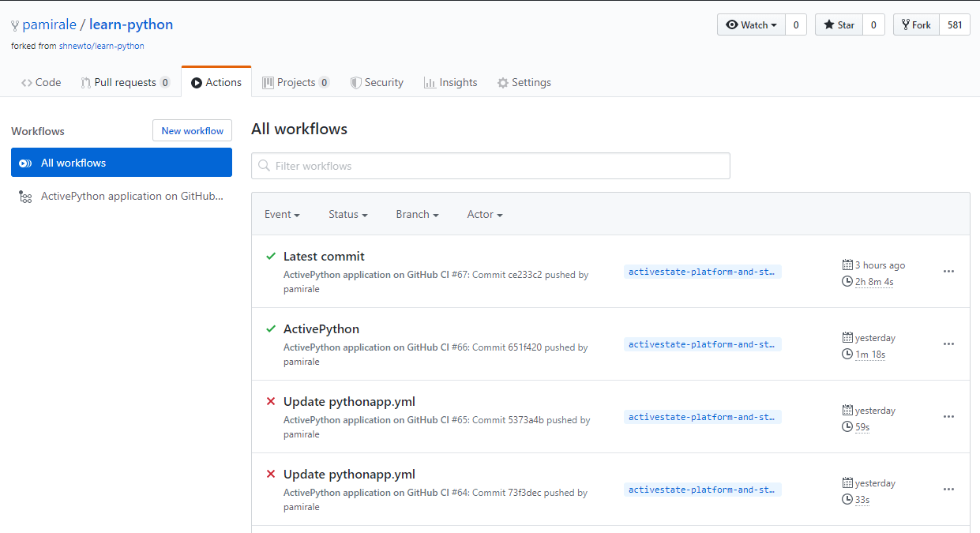The width and height of the screenshot is (980, 533).
Task: Click the New workflow button
Action: (193, 131)
